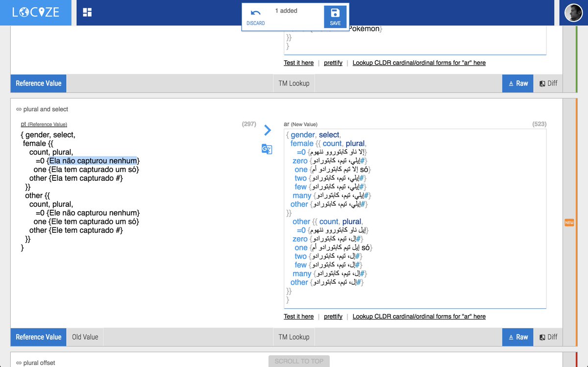Click the Diff icon in the bottom toolbar
This screenshot has height=367, width=588.
(548, 337)
